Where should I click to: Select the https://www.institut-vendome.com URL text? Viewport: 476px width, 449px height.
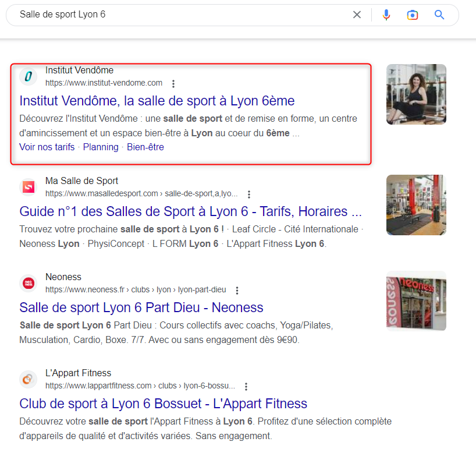pyautogui.click(x=104, y=83)
